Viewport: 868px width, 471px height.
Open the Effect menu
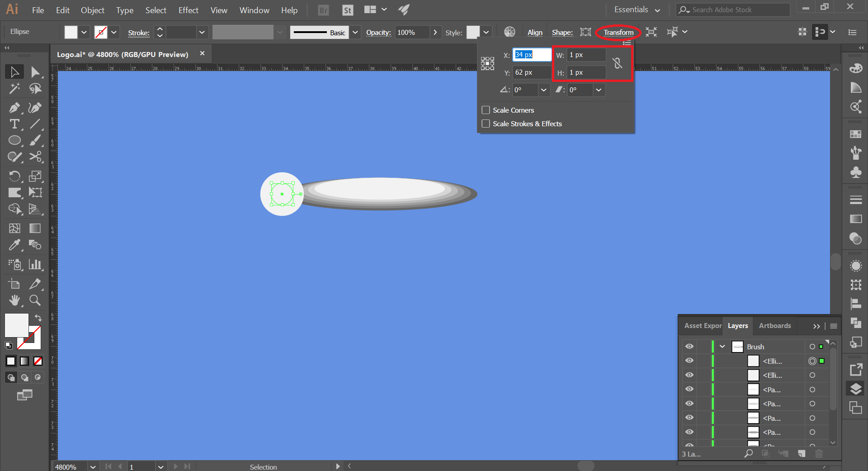(x=188, y=10)
